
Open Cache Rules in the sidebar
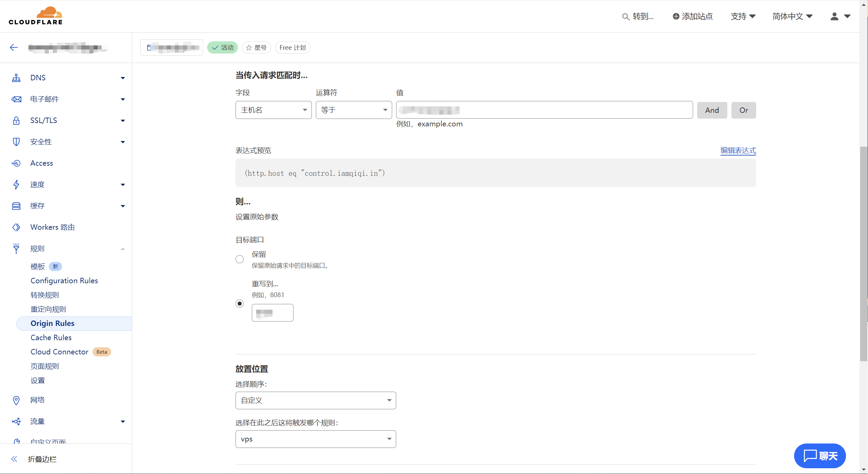click(51, 338)
